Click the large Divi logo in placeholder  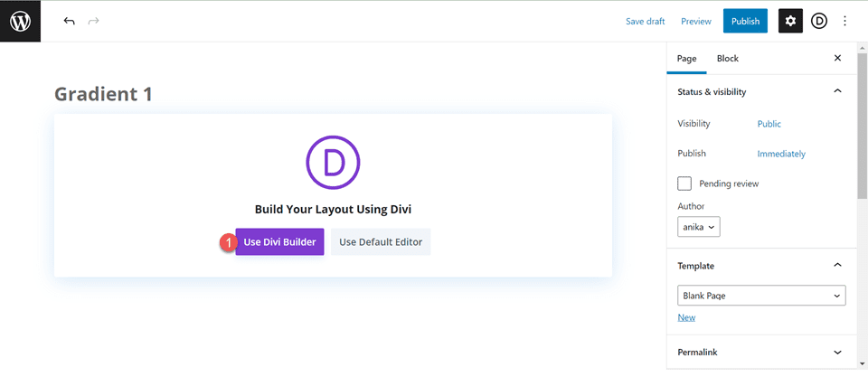click(333, 162)
